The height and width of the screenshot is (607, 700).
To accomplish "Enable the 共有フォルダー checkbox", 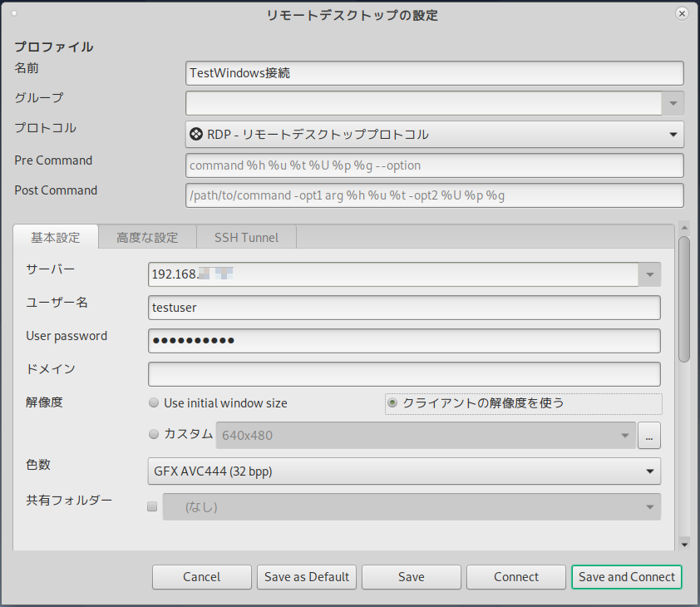I will [x=152, y=506].
